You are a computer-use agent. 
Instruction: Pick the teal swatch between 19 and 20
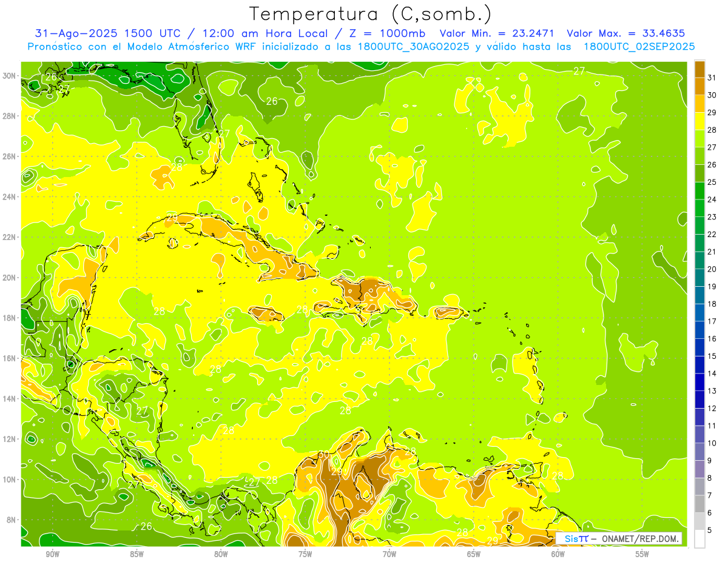(x=699, y=278)
